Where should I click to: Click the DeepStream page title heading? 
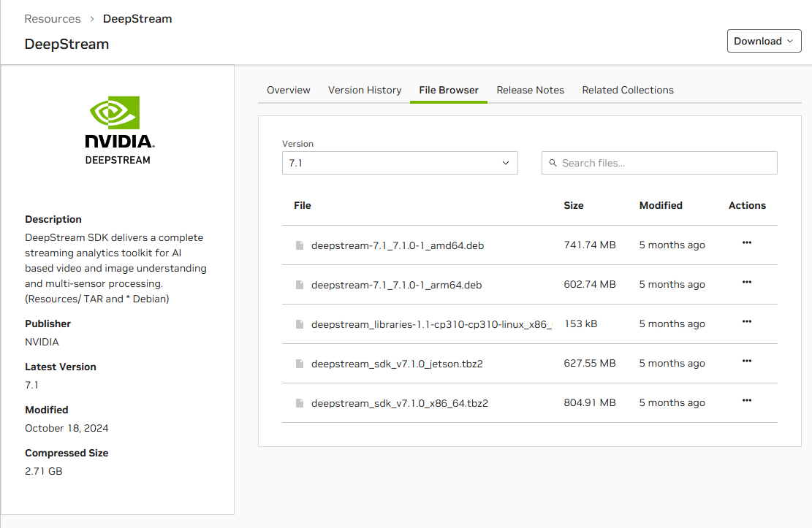tap(67, 44)
